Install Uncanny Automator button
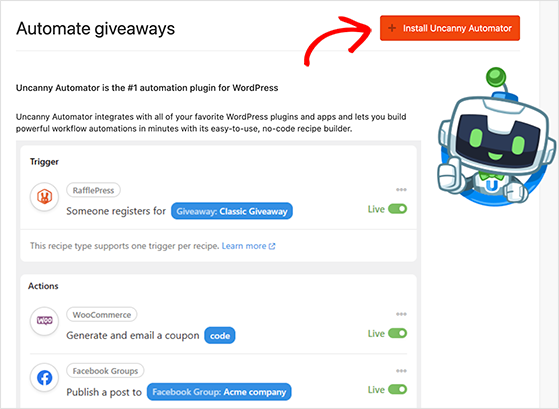Image resolution: width=559 pixels, height=409 pixels. pos(450,28)
